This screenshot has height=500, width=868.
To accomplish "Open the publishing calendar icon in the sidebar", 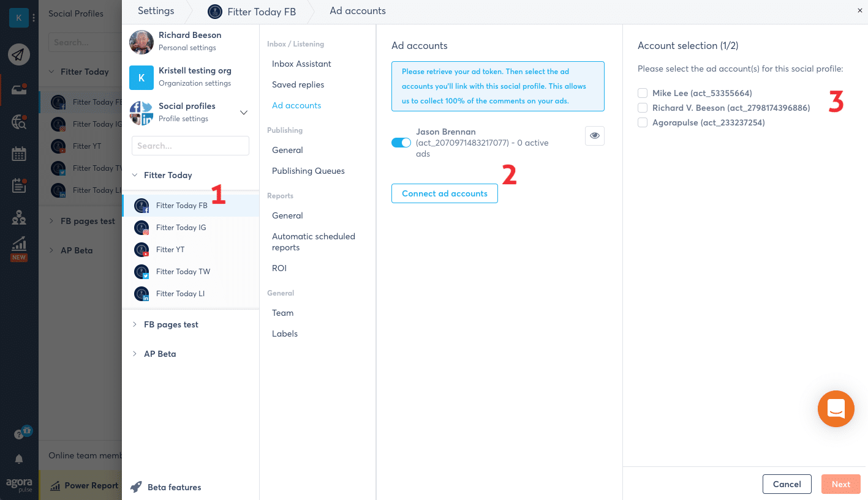I will tap(19, 154).
